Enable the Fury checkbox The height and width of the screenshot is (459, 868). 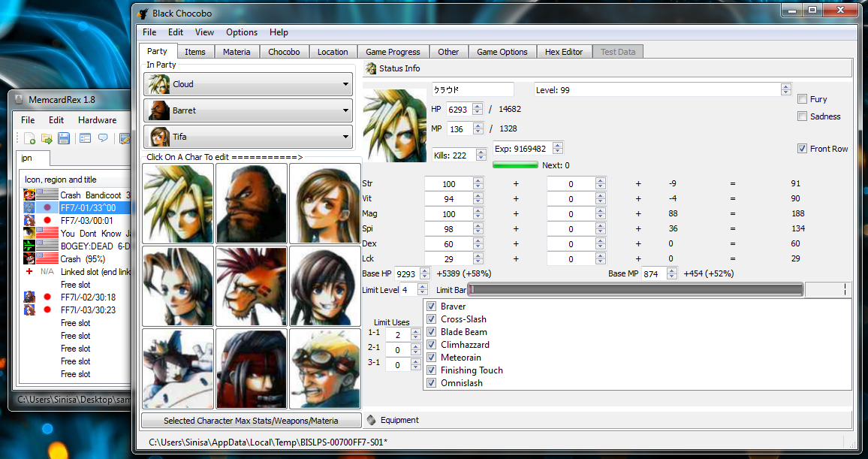(x=802, y=99)
